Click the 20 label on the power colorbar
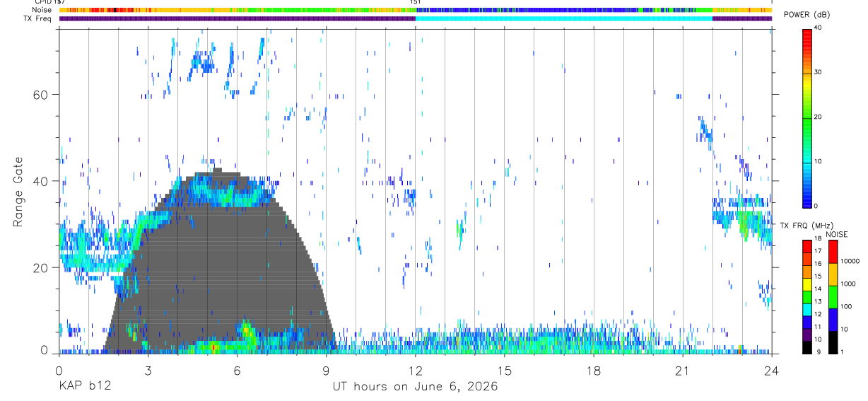This screenshot has height=401, width=868. 818,117
